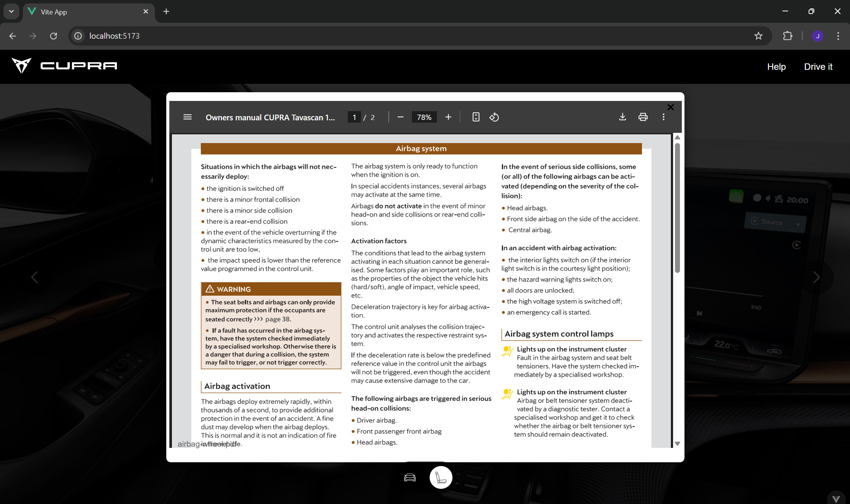This screenshot has width=850, height=504.
Task: Click the page number input field
Action: click(x=354, y=117)
